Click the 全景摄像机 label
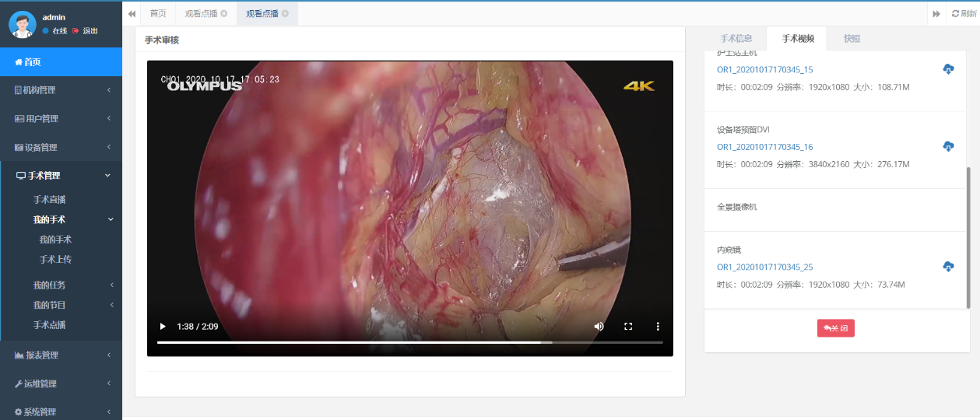 pos(736,207)
